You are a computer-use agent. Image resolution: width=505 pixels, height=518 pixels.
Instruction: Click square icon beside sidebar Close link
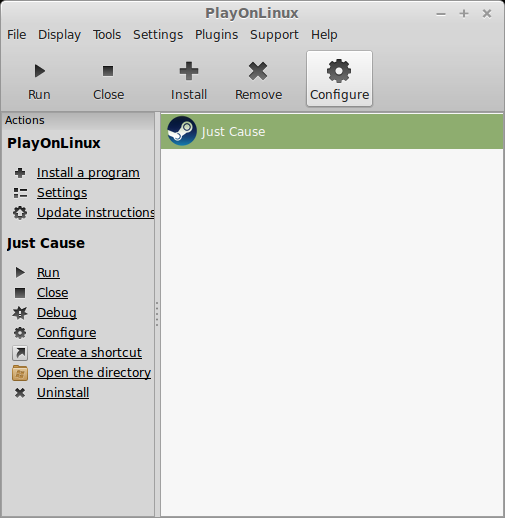click(20, 293)
